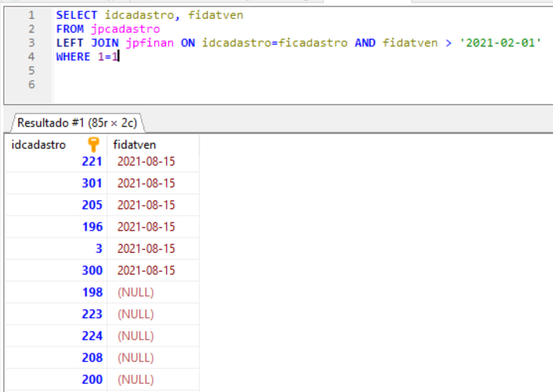The image size is (553, 392).
Task: Click the idcadastro column header
Action: click(x=56, y=145)
